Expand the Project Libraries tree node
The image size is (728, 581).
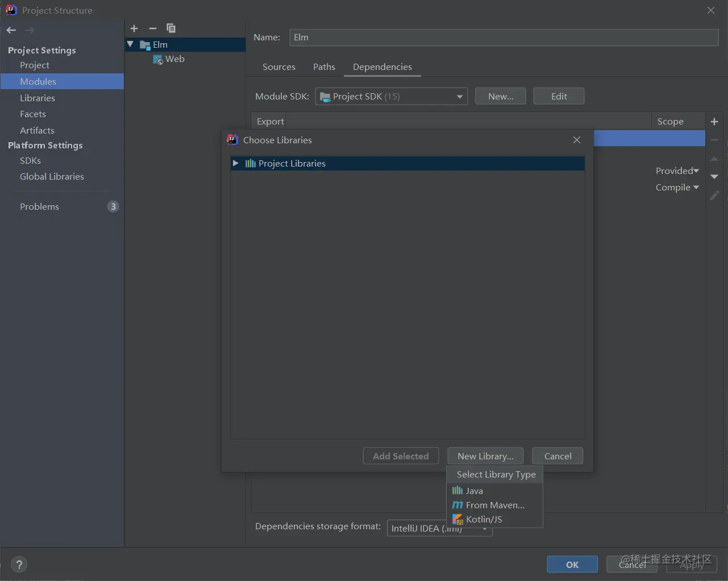(x=236, y=163)
